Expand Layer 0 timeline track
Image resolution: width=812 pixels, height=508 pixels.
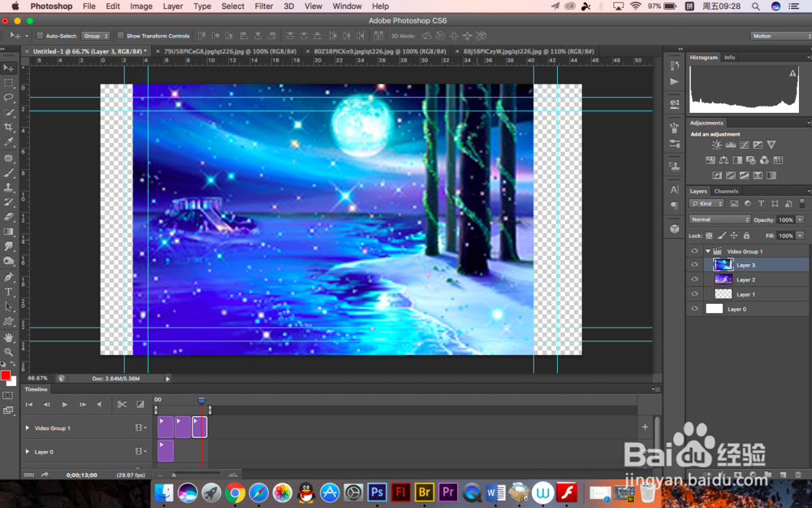pos(28,451)
